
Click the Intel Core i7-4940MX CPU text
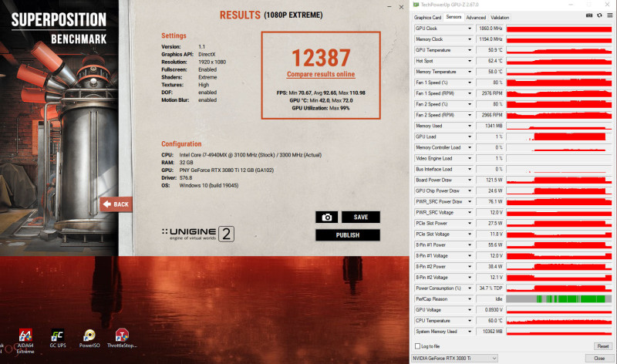click(250, 155)
